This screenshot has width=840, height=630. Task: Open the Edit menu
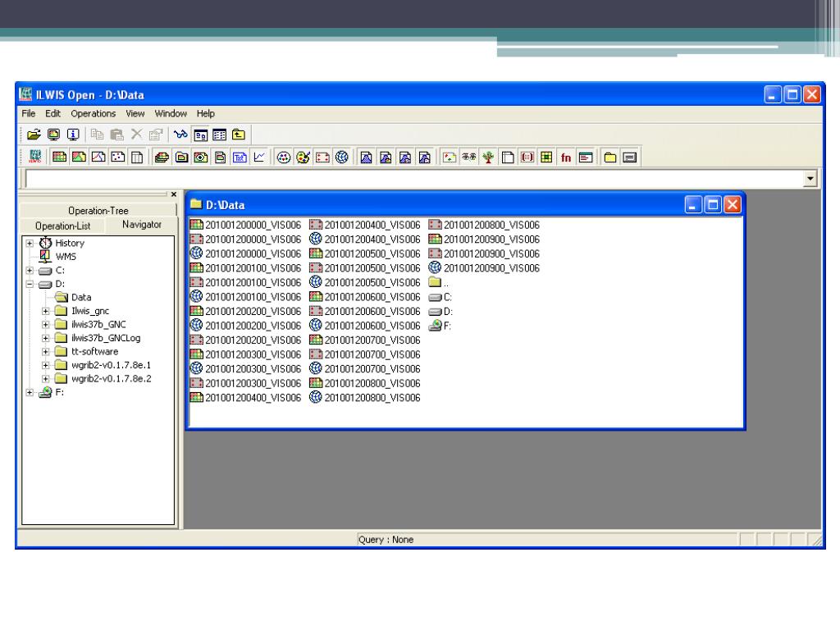[x=52, y=113]
